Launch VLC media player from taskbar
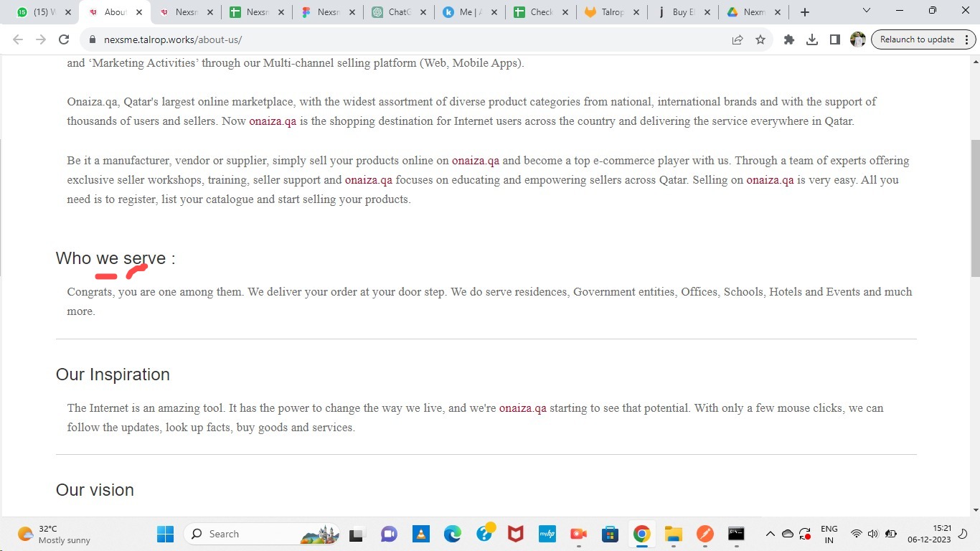The image size is (980, 551). [421, 534]
